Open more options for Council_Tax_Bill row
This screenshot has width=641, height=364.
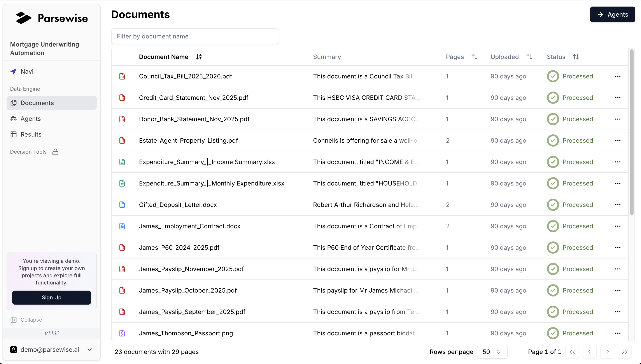617,76
